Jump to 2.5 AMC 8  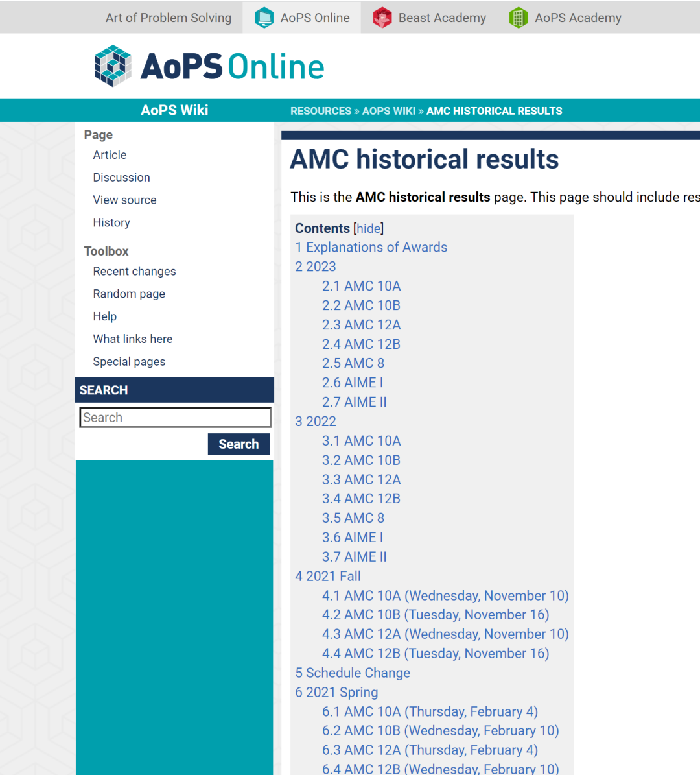pyautogui.click(x=353, y=363)
